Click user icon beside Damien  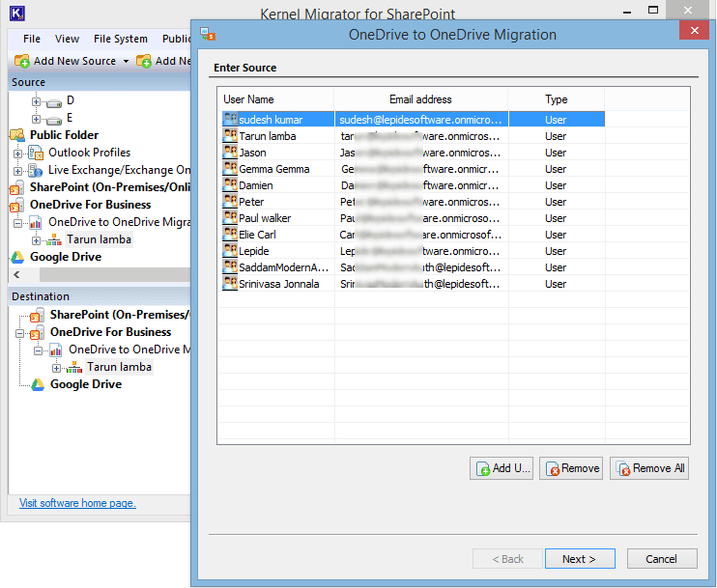[230, 185]
